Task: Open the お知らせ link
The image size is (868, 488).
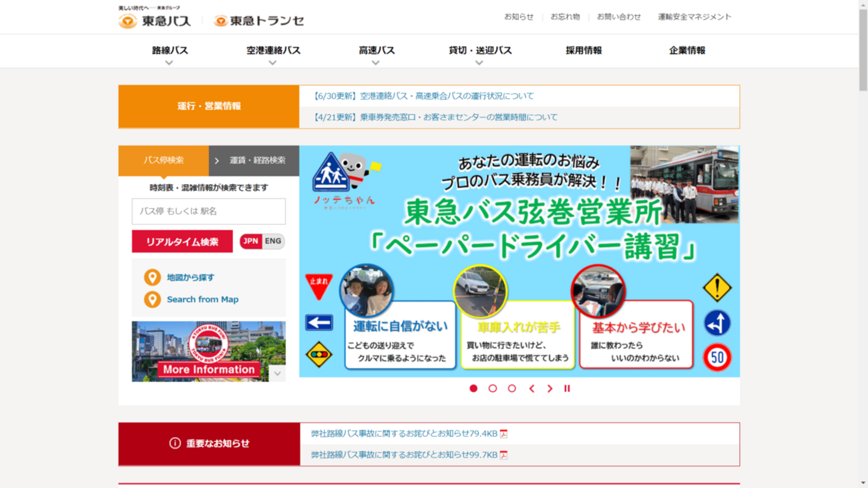Action: coord(519,17)
